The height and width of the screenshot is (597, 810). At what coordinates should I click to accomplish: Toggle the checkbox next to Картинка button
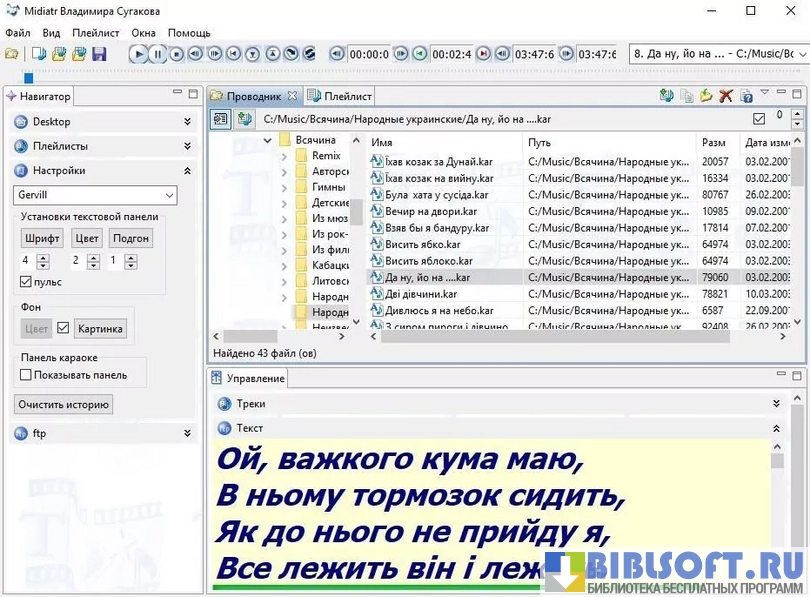point(63,328)
